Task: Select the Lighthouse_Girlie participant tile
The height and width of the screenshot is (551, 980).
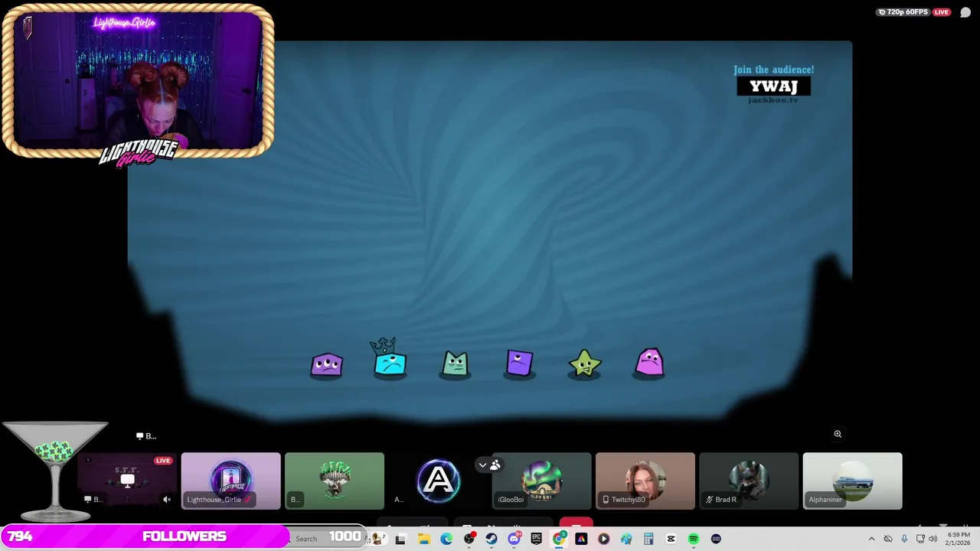Action: point(231,481)
